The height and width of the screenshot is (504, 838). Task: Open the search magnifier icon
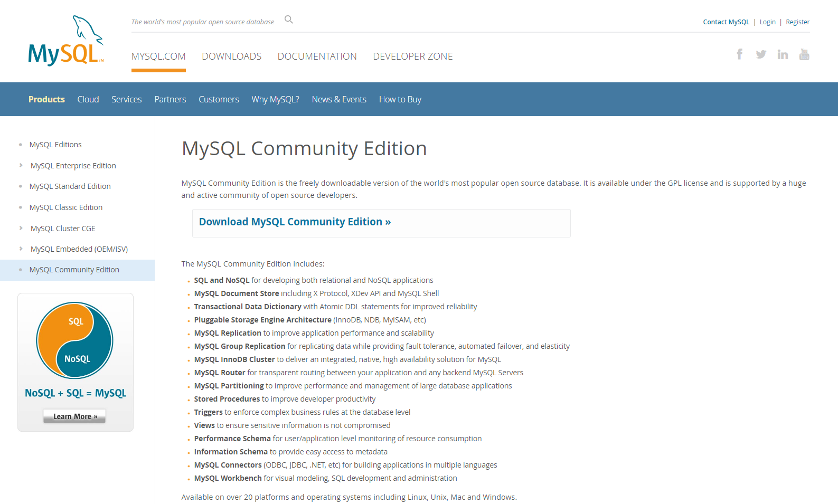point(289,20)
